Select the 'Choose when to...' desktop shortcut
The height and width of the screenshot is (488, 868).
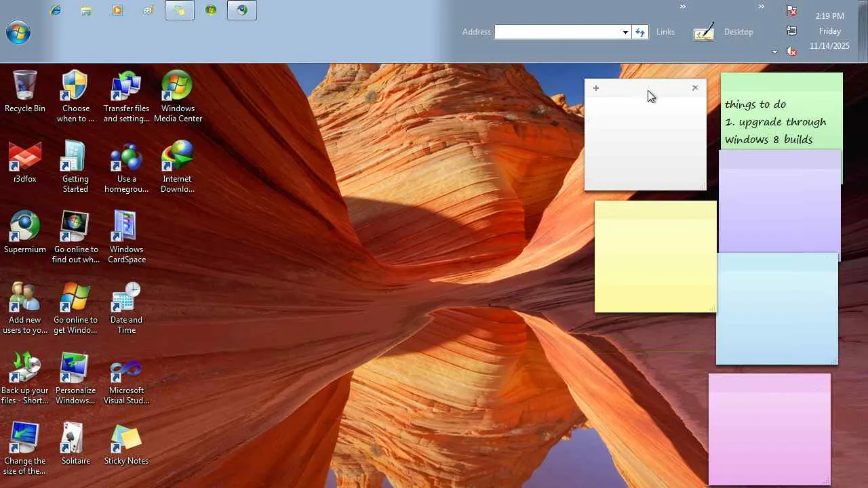click(75, 97)
